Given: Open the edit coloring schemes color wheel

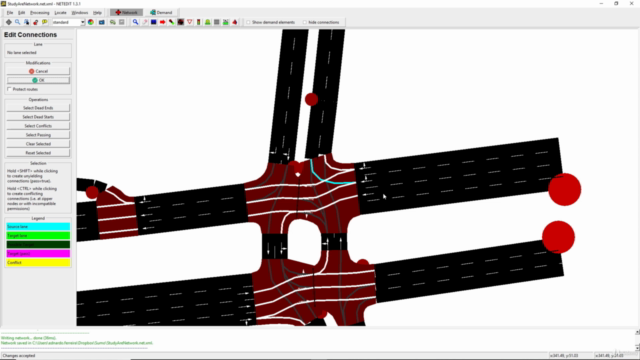Looking at the screenshot, I should click(91, 22).
